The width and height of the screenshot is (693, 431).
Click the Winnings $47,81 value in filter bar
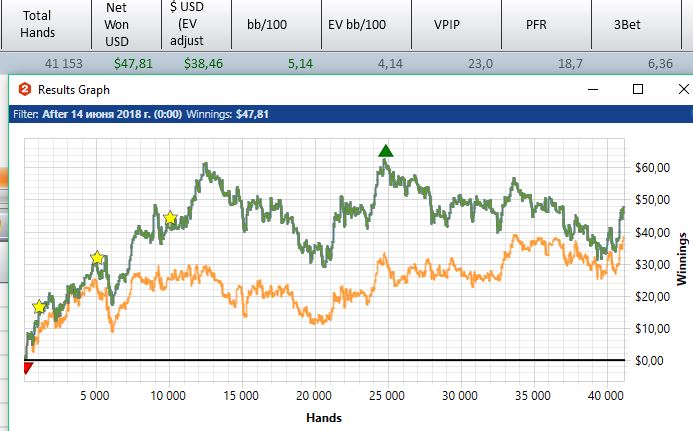252,114
